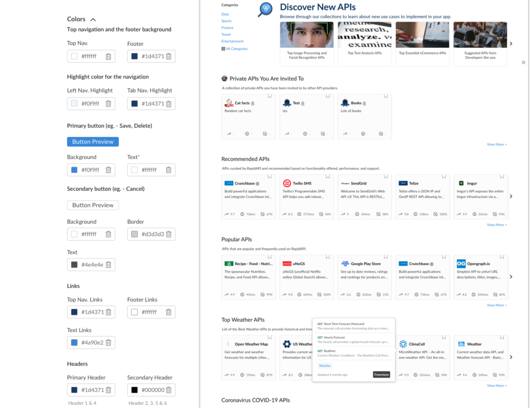
Task: Select the Sports category
Action: pos(227,21)
